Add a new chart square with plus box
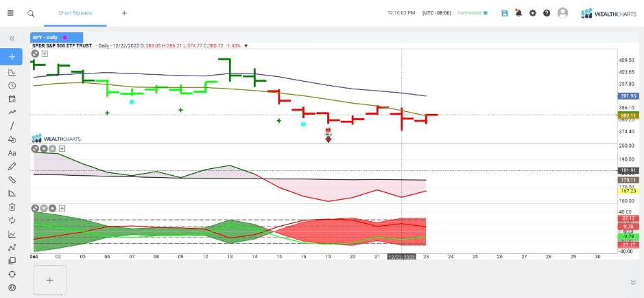The width and height of the screenshot is (644, 298). [x=49, y=280]
